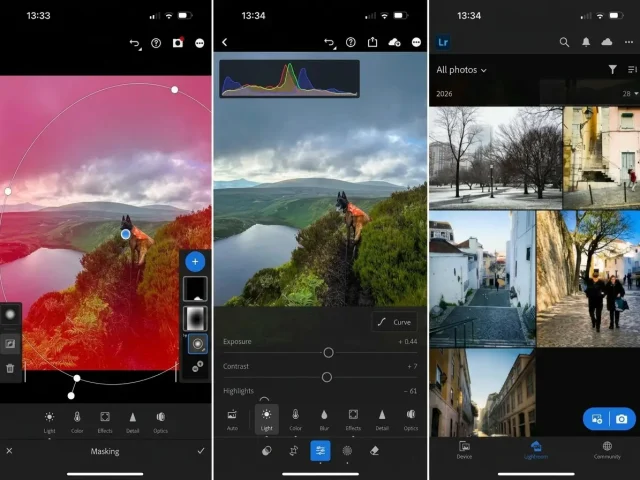Select the active radial mask icon
Screen dimensions: 640x480
[198, 344]
